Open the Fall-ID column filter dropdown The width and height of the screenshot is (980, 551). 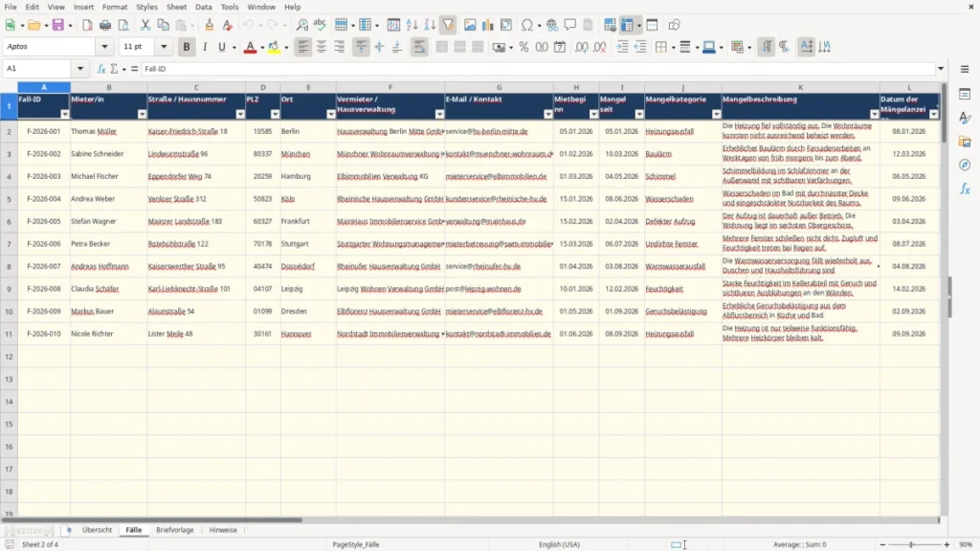click(x=65, y=114)
